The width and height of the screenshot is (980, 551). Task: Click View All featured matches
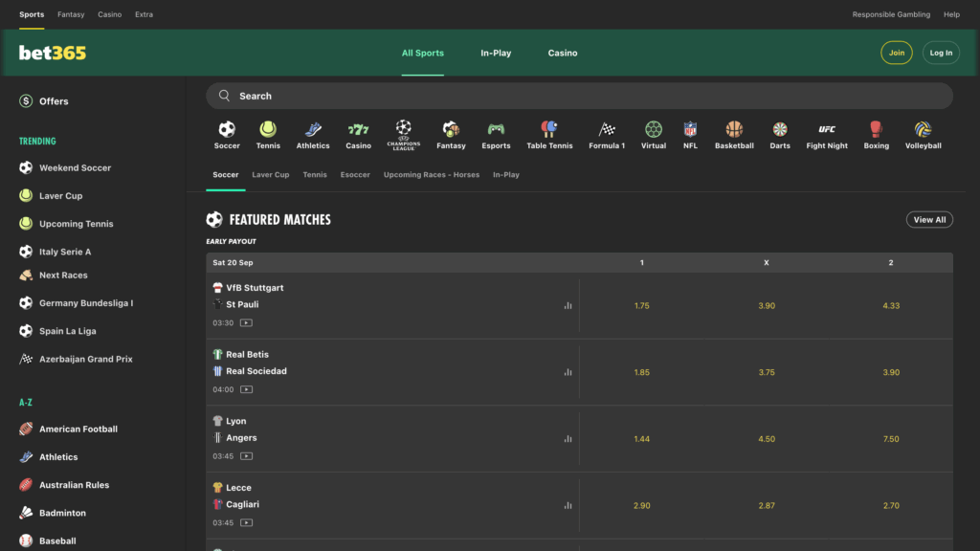pyautogui.click(x=929, y=219)
